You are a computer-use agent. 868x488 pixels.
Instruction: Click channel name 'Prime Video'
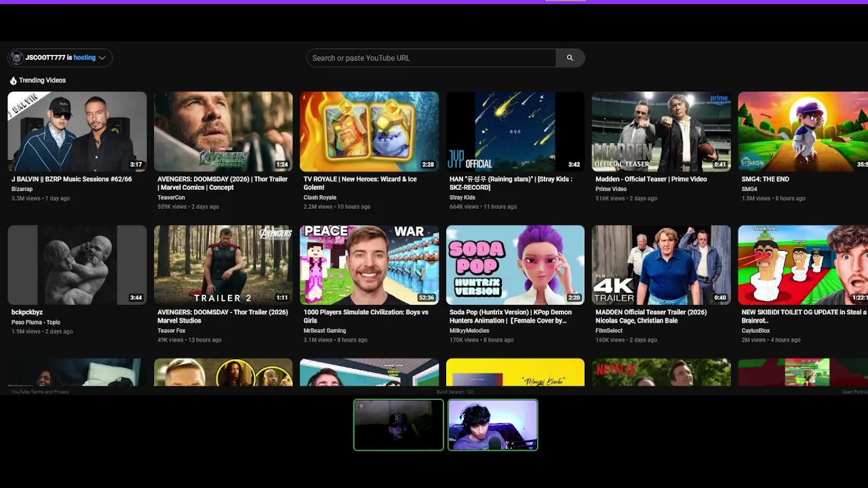pyautogui.click(x=611, y=190)
